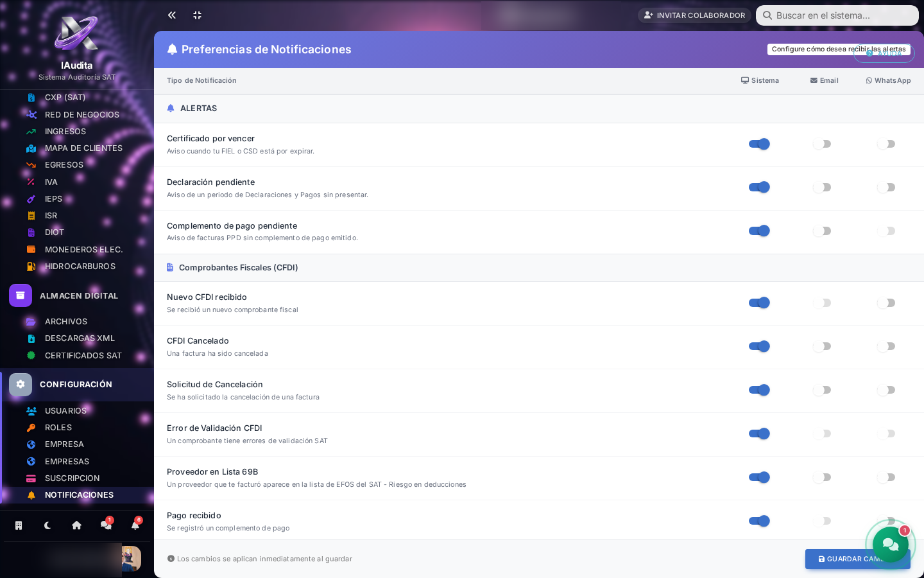
Task: Click the IAudita logo
Action: click(x=76, y=33)
